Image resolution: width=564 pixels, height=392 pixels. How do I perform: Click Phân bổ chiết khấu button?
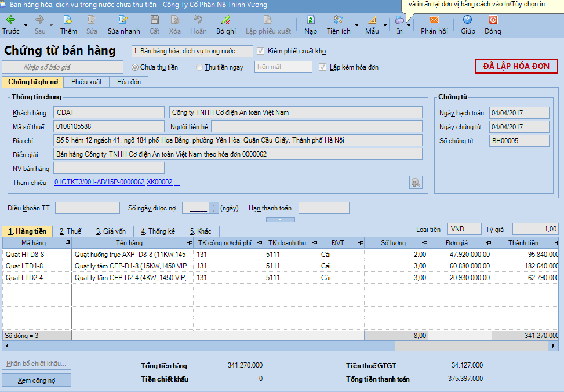pyautogui.click(x=37, y=364)
